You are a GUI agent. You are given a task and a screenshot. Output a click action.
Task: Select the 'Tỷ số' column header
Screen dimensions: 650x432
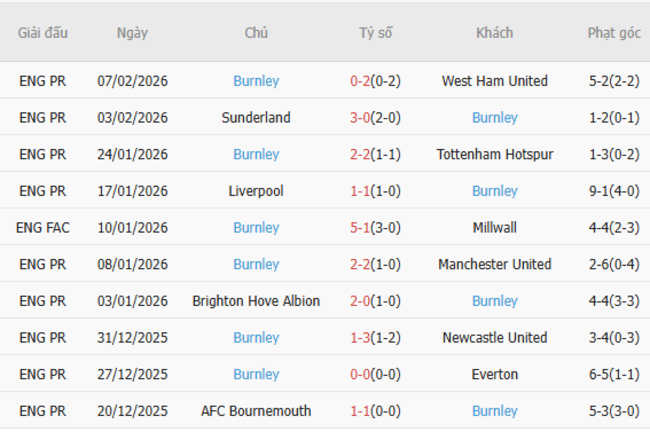click(375, 33)
